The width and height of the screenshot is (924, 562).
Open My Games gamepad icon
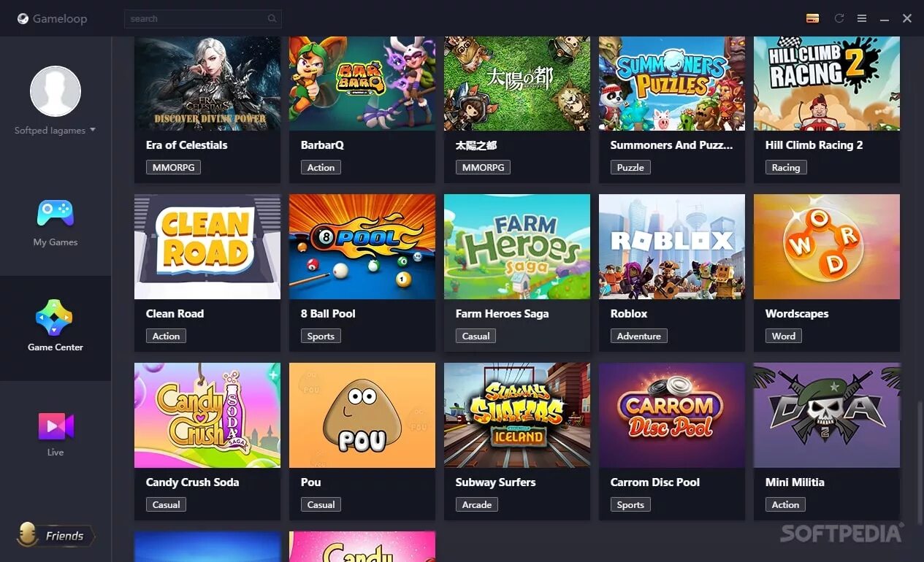pyautogui.click(x=56, y=213)
